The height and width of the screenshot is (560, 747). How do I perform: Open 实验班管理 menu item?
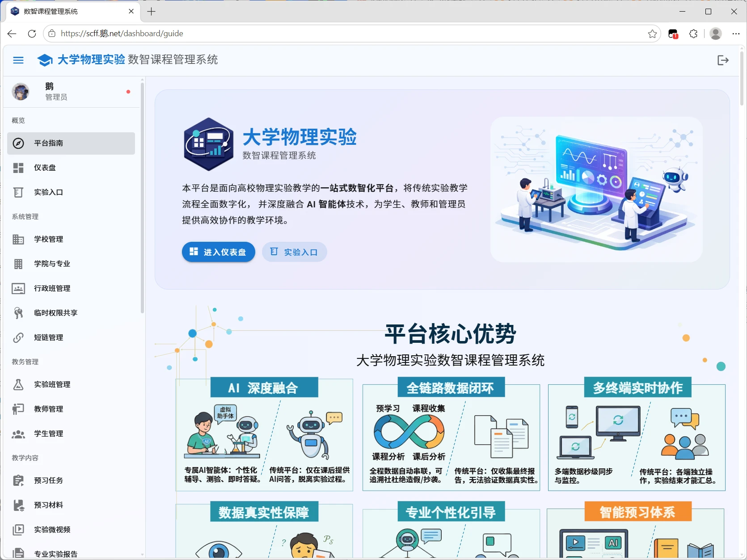71,385
